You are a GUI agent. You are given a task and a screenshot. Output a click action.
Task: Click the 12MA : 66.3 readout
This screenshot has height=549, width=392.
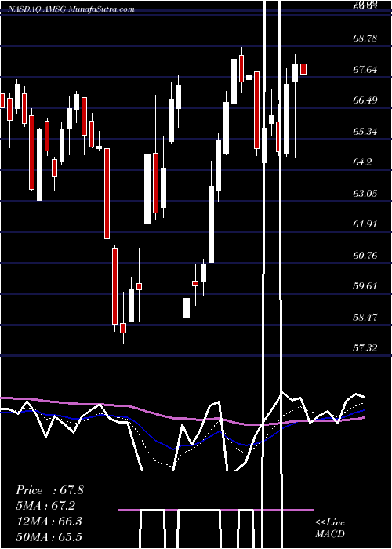coord(49,522)
